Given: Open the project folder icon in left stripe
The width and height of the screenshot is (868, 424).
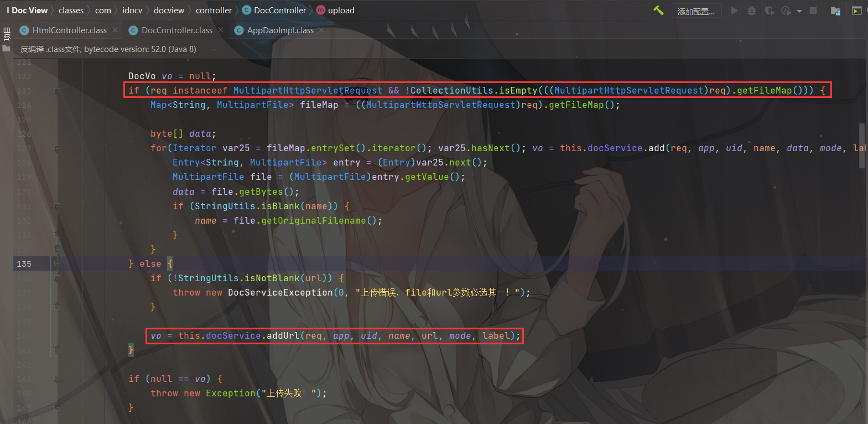Looking at the screenshot, I should (7, 48).
